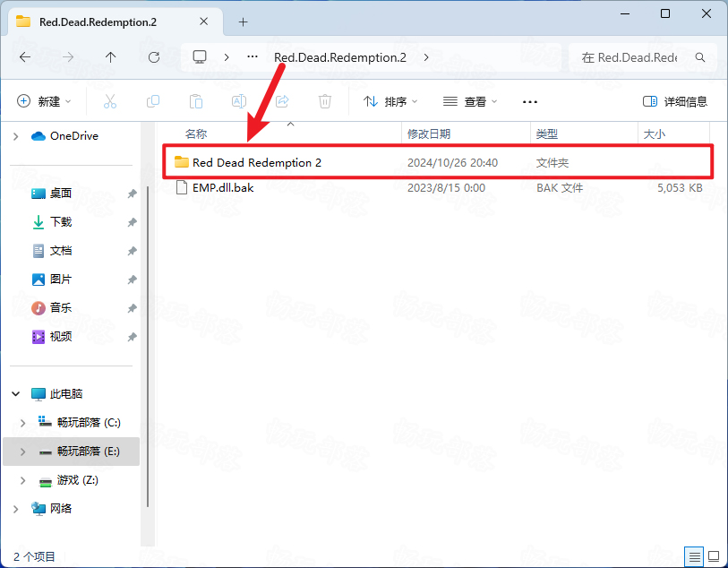Open the toolbar's See more ellipsis menu
728x568 pixels.
[530, 102]
